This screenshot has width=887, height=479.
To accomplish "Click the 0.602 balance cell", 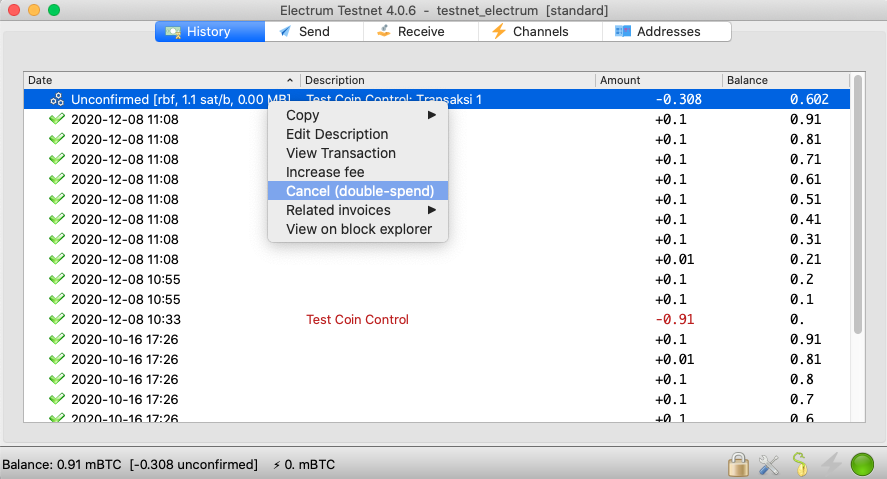I will coord(810,100).
